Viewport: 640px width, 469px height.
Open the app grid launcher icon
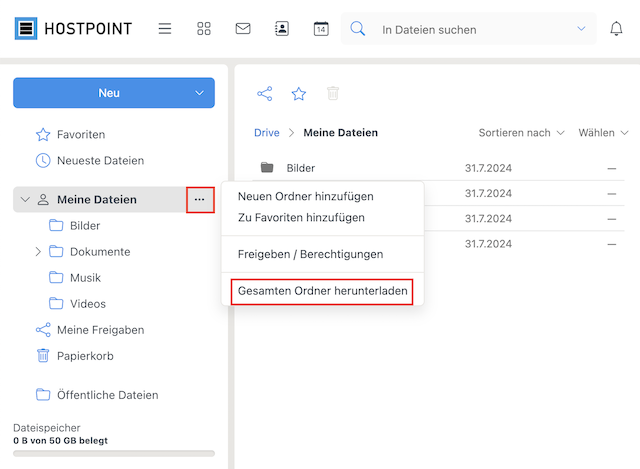click(204, 29)
